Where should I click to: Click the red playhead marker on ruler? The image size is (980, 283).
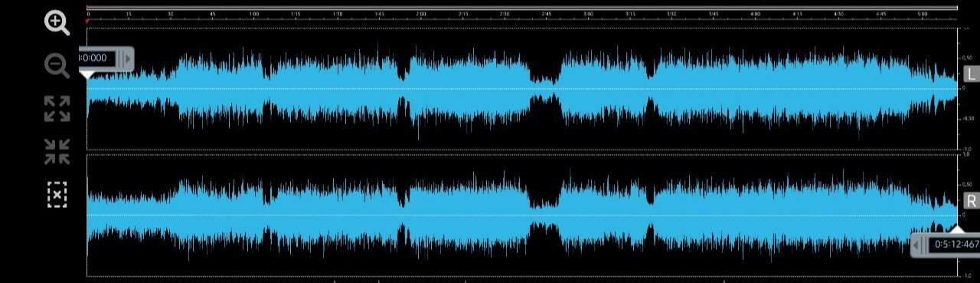point(87,21)
